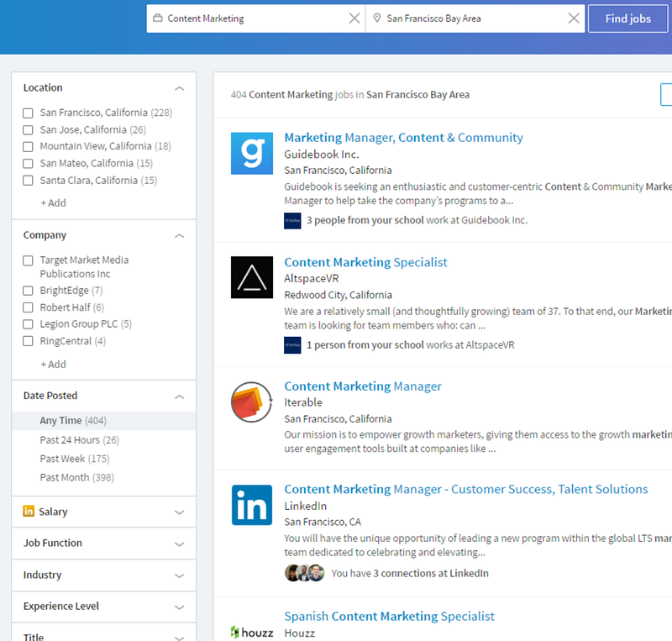Viewport: 672px width, 641px height.
Task: Check the San Francisco, California location filter
Action: [28, 113]
